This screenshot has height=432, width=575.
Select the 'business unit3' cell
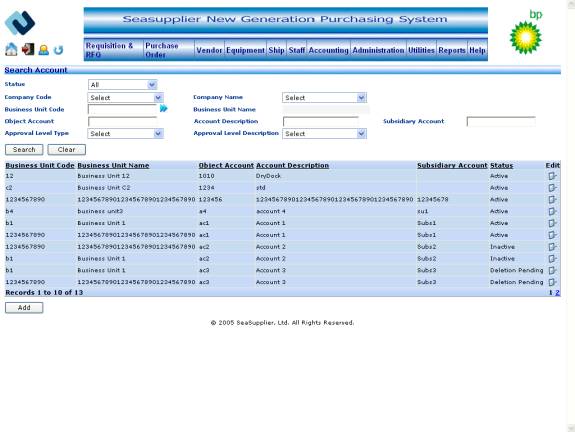(100, 211)
